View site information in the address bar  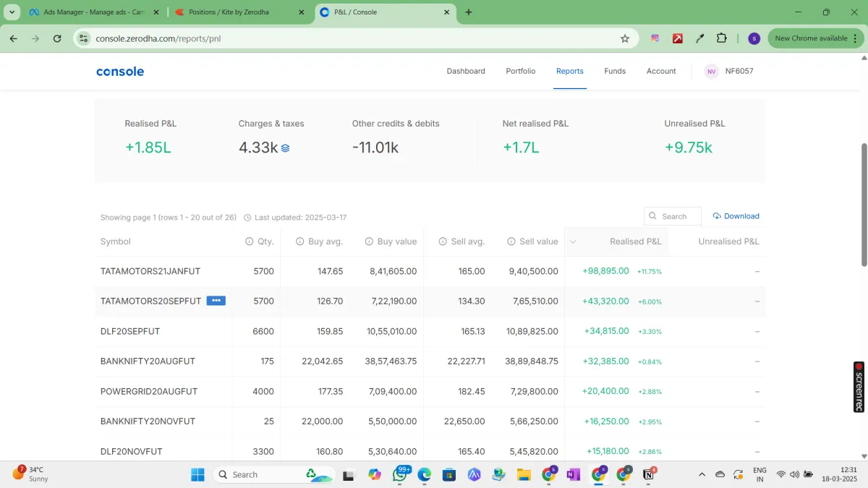coord(83,38)
